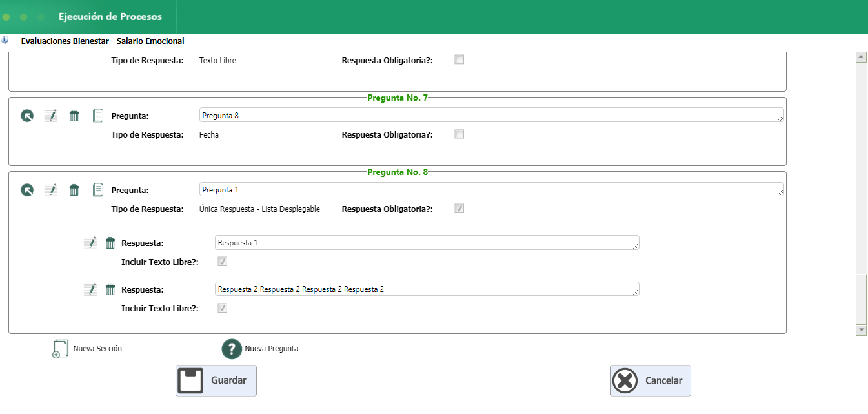Click the scrollbar up arrow
This screenshot has width=868, height=414.
tap(861, 57)
